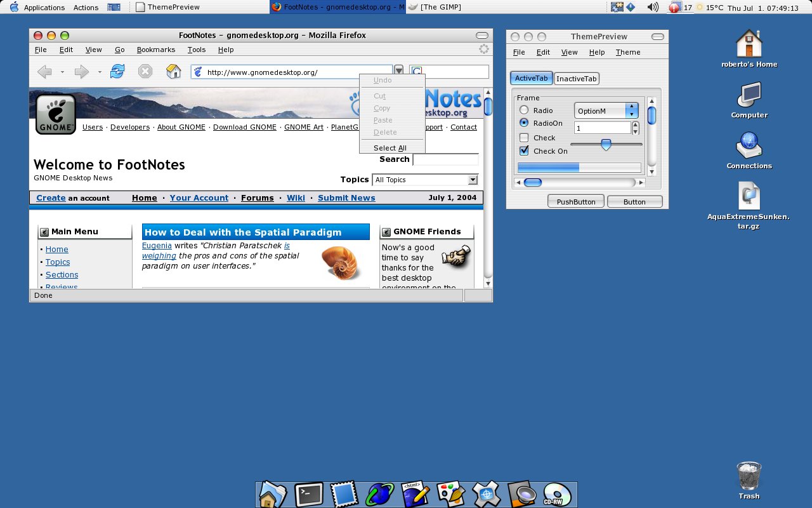Open the OptionM combo box
Screen dimensions: 812x508
606,110
